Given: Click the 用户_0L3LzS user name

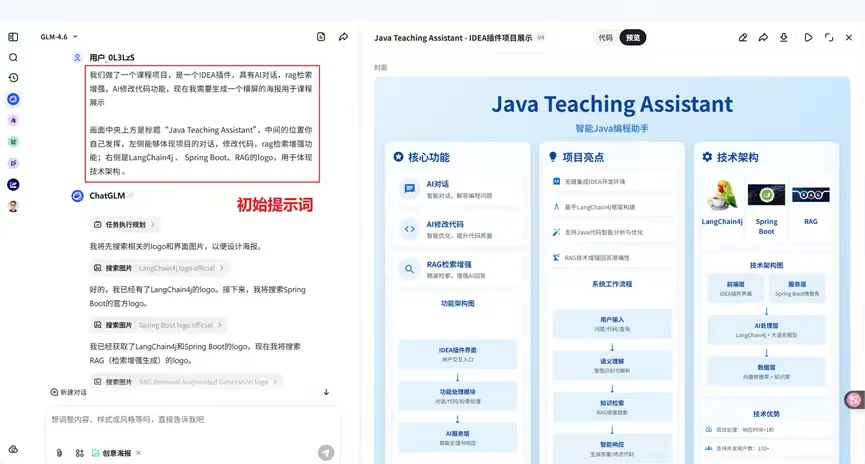Looking at the screenshot, I should tap(112, 57).
